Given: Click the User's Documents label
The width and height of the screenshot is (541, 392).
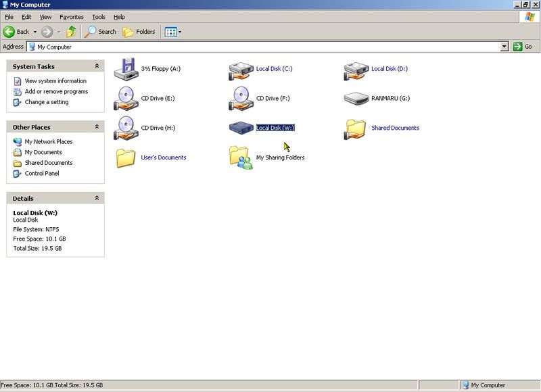Looking at the screenshot, I should point(164,157).
